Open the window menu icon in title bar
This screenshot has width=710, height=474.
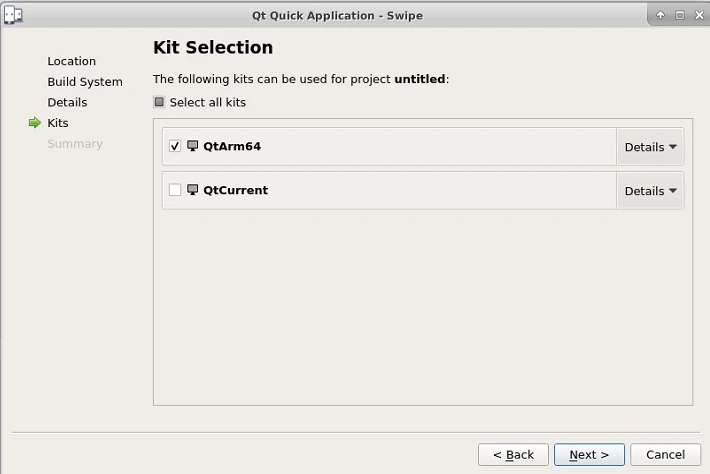click(13, 15)
